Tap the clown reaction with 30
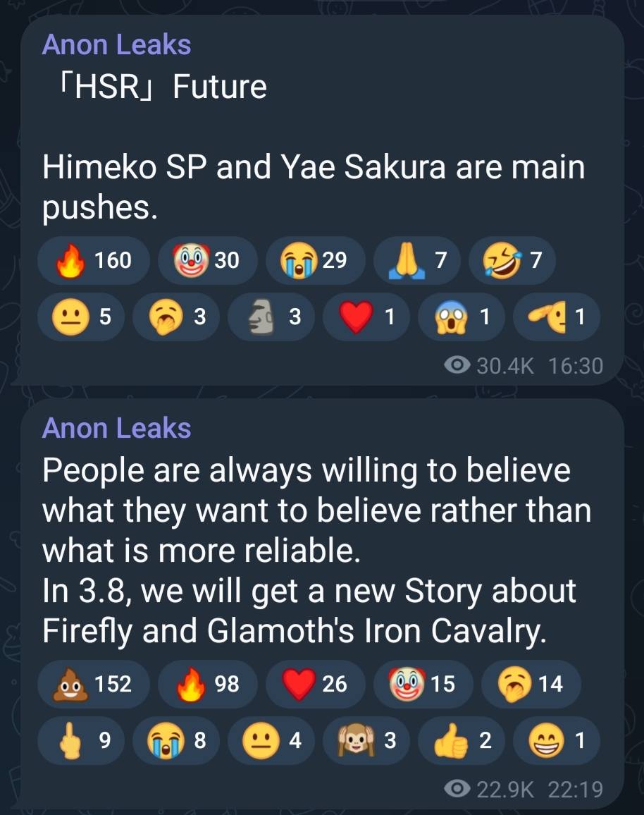This screenshot has width=644, height=815. 207,261
